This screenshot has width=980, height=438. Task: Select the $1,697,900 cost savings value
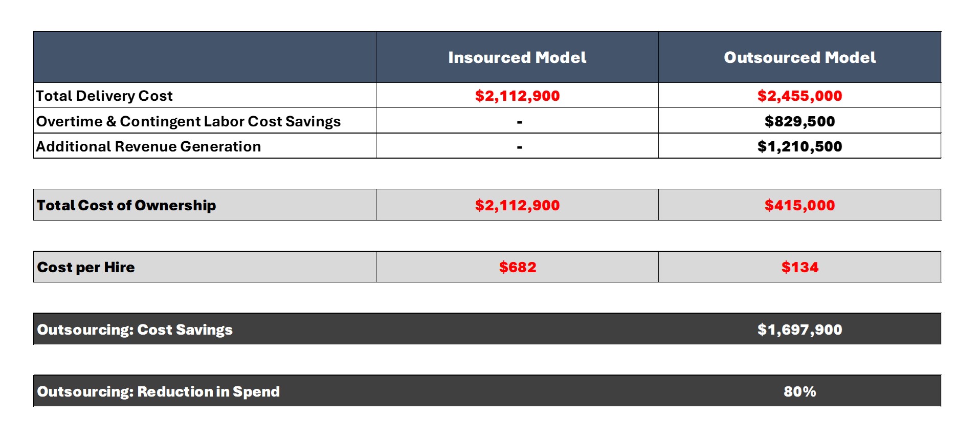click(x=799, y=330)
